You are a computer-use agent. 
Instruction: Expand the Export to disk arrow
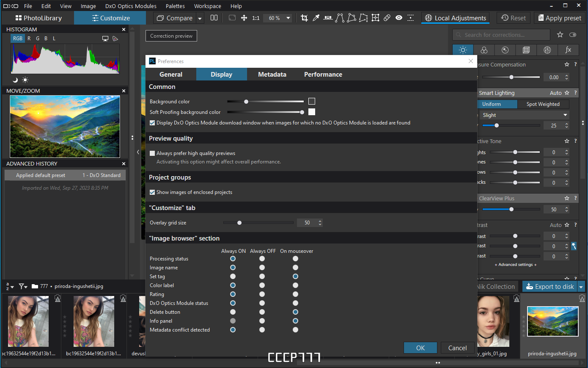click(581, 287)
